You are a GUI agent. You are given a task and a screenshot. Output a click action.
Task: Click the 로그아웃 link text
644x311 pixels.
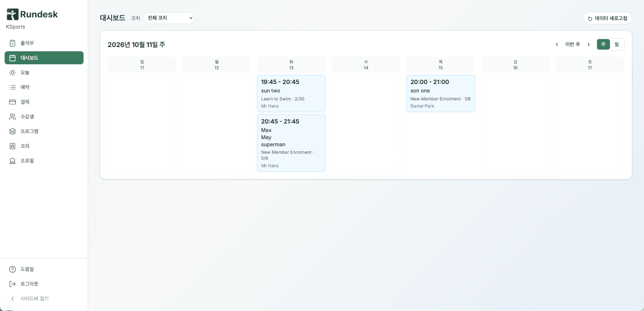tap(29, 284)
